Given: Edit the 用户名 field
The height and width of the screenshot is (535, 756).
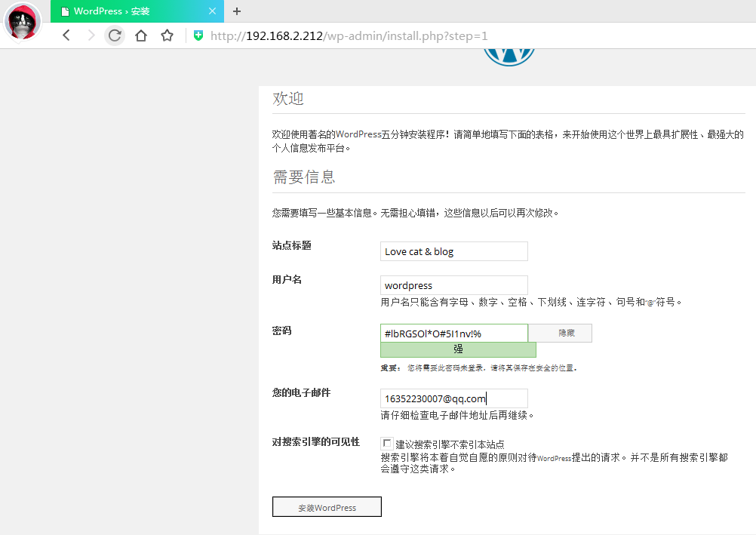Looking at the screenshot, I should (x=453, y=285).
